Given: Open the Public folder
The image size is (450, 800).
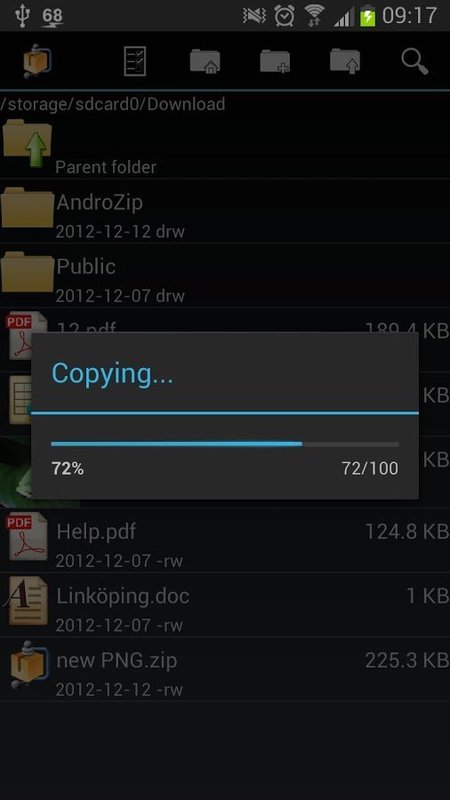Looking at the screenshot, I should coord(225,276).
